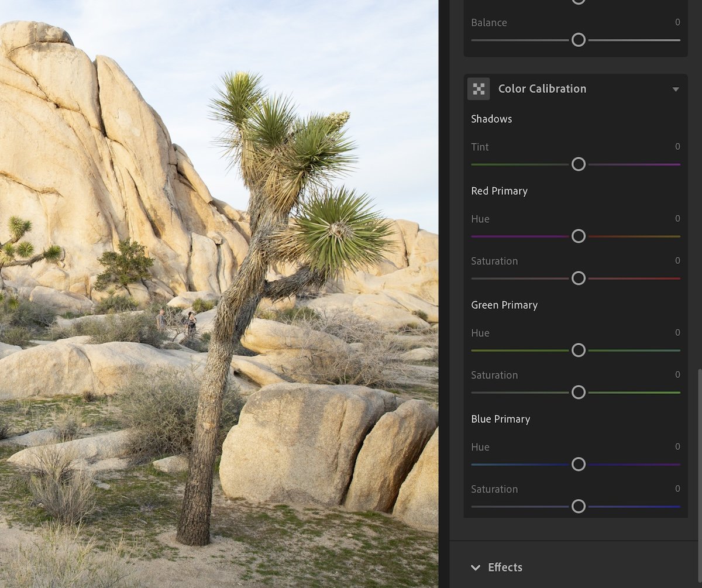
Task: Click the Shadows Tint slider knob
Action: point(579,164)
